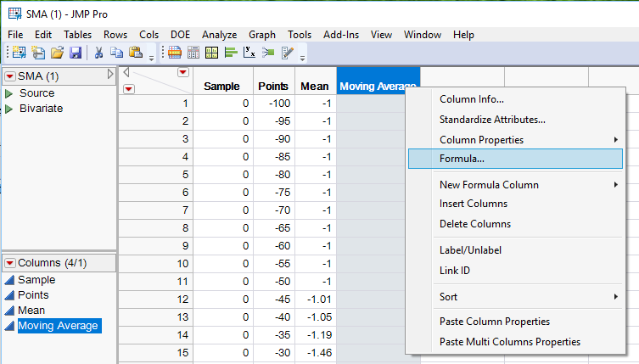Screen dimensions: 639x364
Task: Click the pencil notepad toolbar icon
Action: click(x=288, y=53)
